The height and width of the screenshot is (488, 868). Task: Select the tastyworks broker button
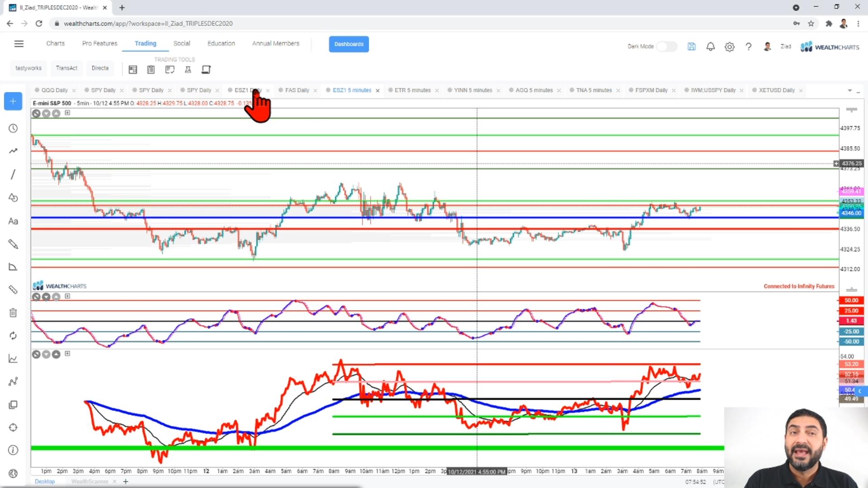coord(28,68)
